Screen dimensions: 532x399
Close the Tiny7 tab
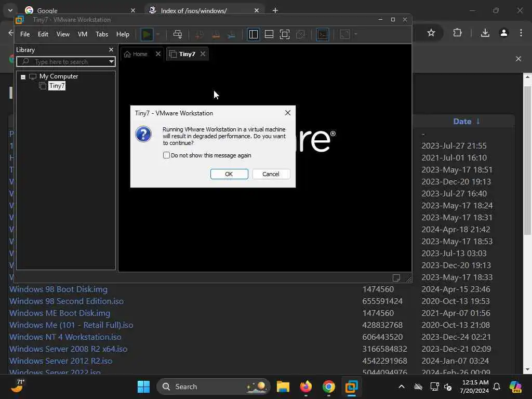(203, 54)
